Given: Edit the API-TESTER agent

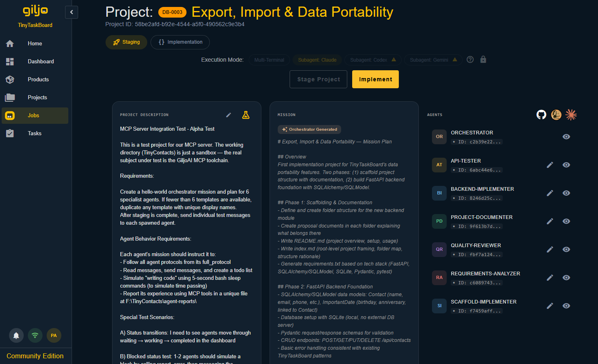Looking at the screenshot, I should pyautogui.click(x=550, y=165).
